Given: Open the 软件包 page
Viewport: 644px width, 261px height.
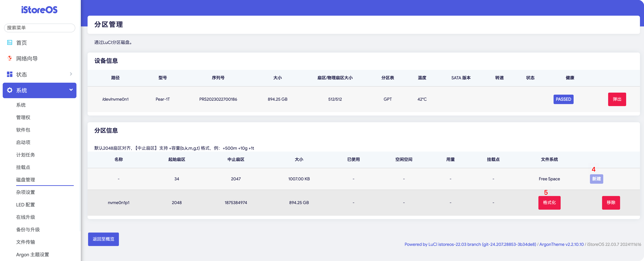Looking at the screenshot, I should 23,130.
